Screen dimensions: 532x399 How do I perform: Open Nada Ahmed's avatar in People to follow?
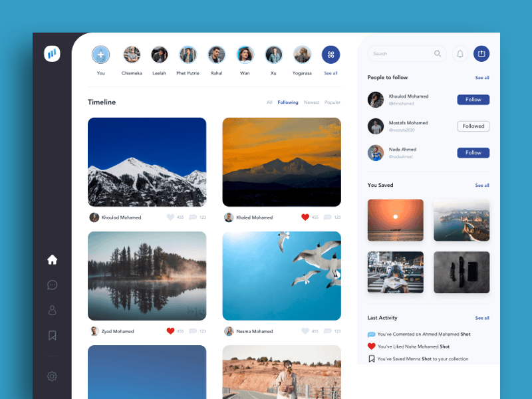click(x=376, y=153)
